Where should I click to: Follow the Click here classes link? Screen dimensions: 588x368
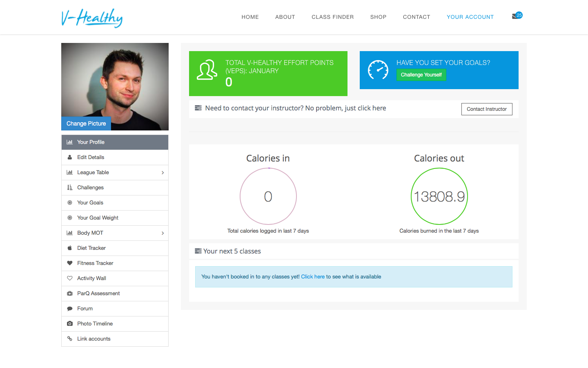pyautogui.click(x=313, y=277)
